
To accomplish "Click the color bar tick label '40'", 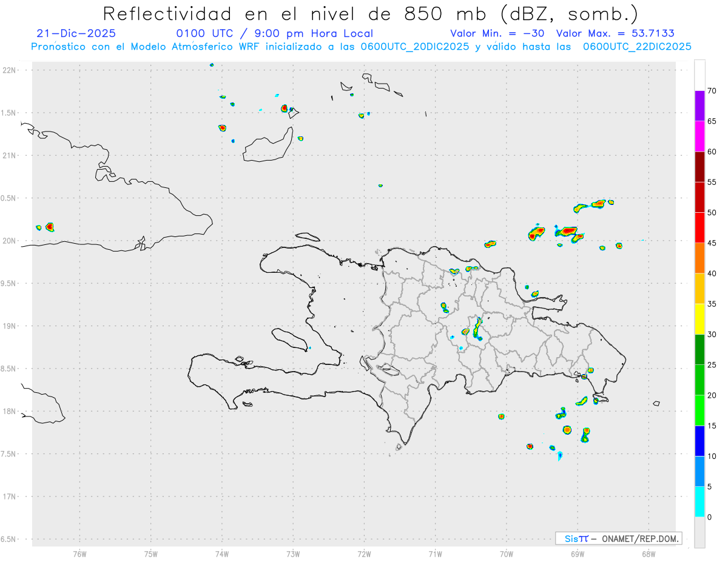I will click(x=712, y=273).
